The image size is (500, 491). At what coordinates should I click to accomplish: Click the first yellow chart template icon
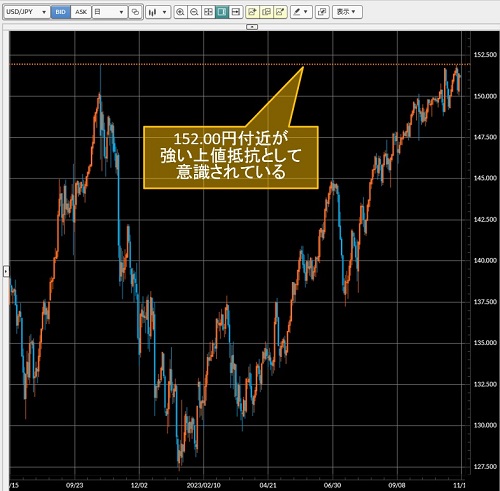pos(252,12)
